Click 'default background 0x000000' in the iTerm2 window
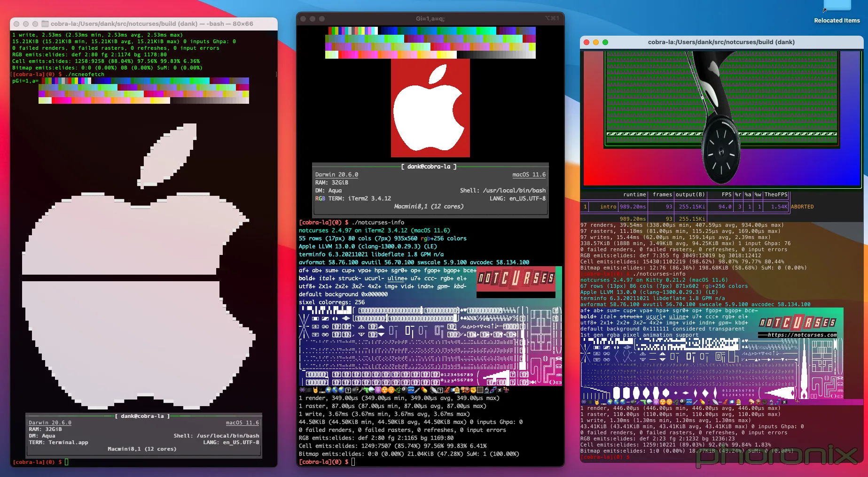The height and width of the screenshot is (477, 868). 343,294
